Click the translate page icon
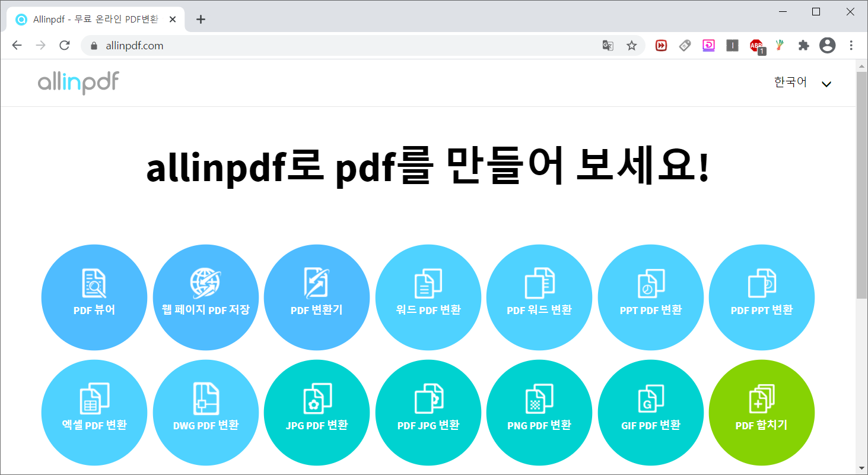The height and width of the screenshot is (475, 868). point(608,46)
